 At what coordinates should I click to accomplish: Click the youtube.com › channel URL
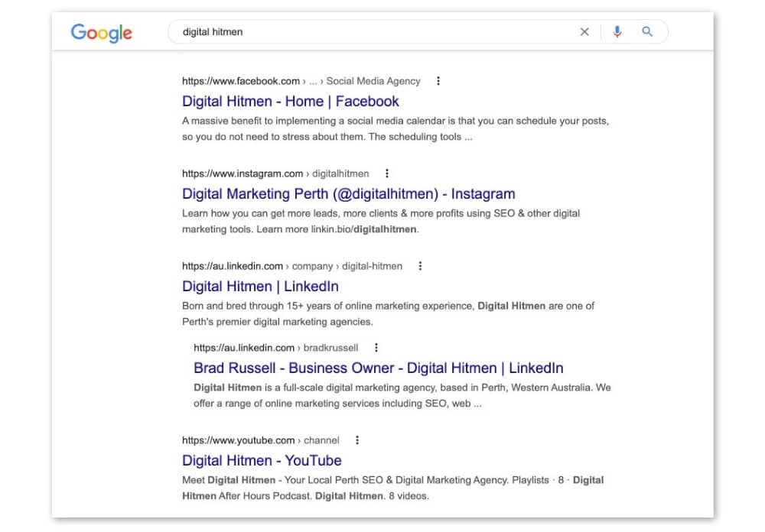pyautogui.click(x=260, y=440)
